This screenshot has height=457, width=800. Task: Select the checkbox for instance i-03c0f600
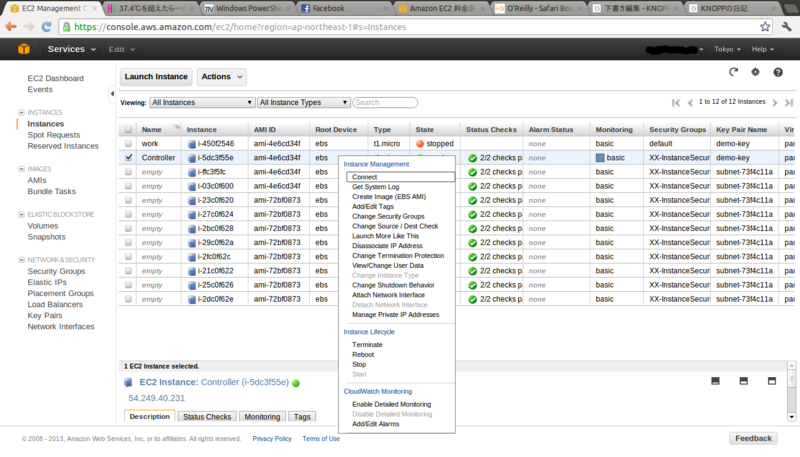click(128, 186)
